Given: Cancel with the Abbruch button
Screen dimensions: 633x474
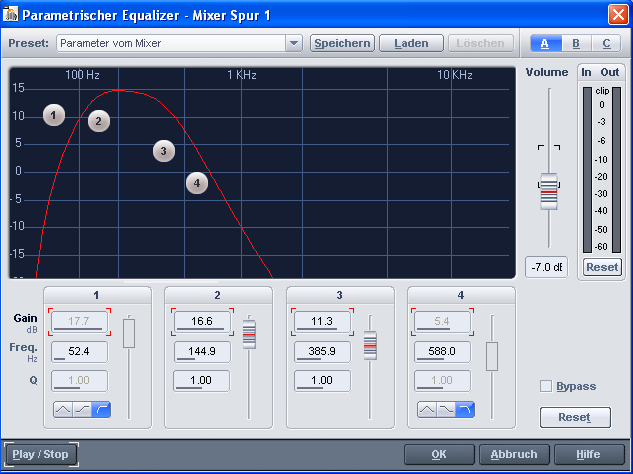Looking at the screenshot, I should pos(514,455).
